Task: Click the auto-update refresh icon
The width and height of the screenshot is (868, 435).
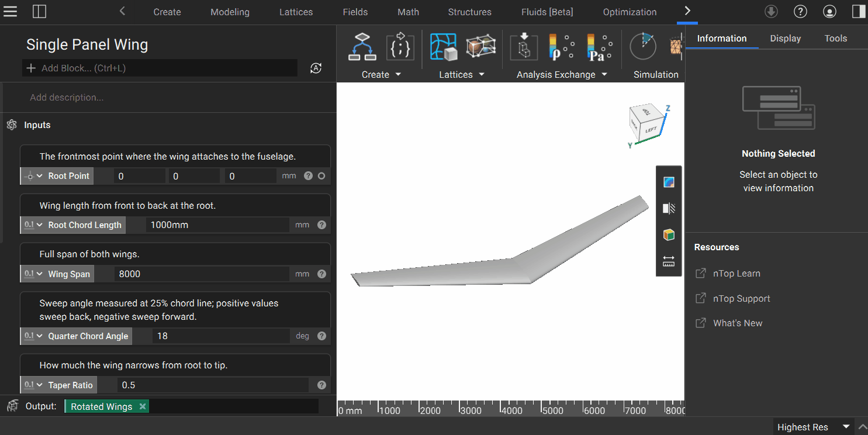Action: (x=316, y=68)
